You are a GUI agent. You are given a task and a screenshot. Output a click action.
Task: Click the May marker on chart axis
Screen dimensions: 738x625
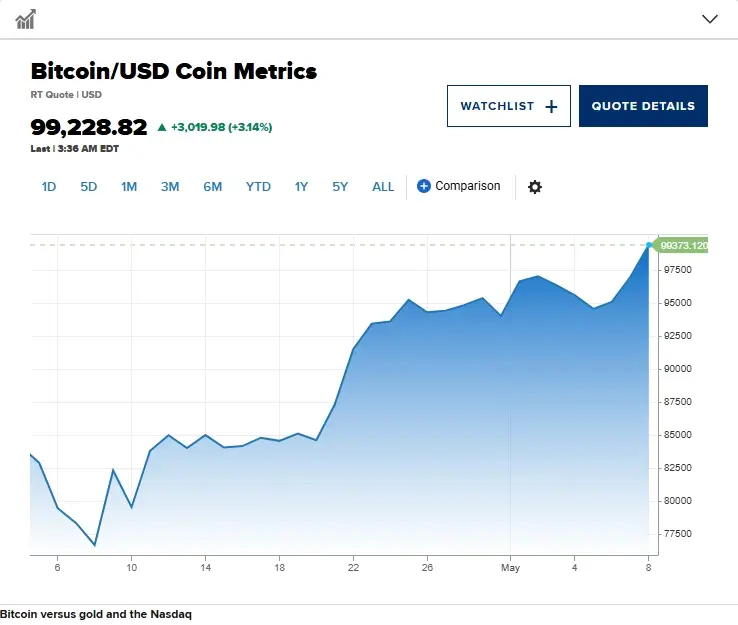pyautogui.click(x=510, y=567)
